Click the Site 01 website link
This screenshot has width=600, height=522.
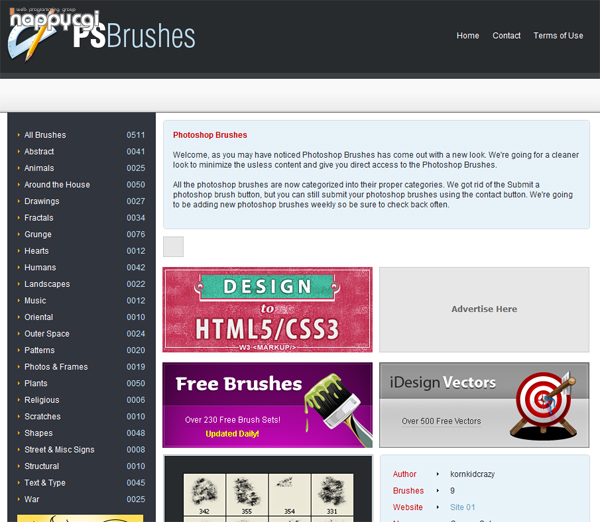(x=462, y=507)
